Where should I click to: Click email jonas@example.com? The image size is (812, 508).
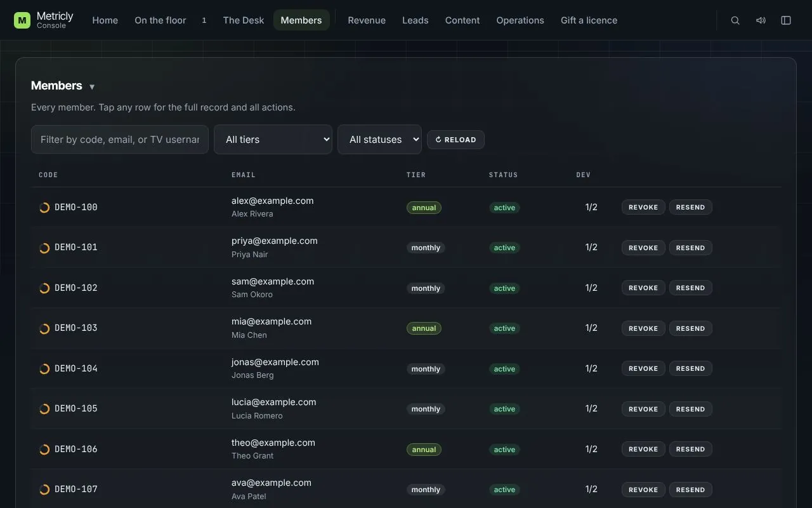(x=275, y=362)
